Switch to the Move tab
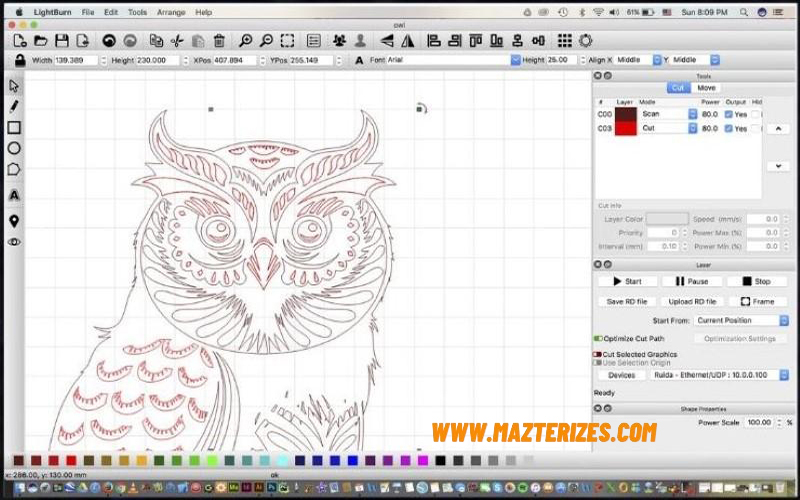Image resolution: width=800 pixels, height=500 pixels. point(706,88)
